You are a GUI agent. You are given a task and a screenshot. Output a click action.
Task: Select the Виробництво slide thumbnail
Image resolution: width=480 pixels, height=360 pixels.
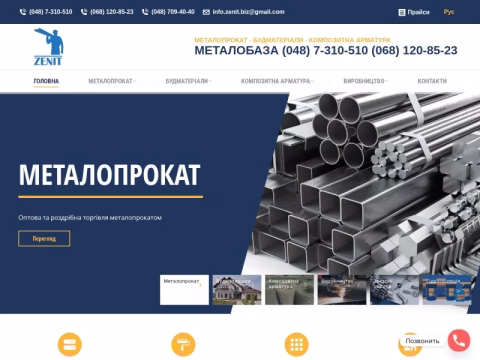342,290
